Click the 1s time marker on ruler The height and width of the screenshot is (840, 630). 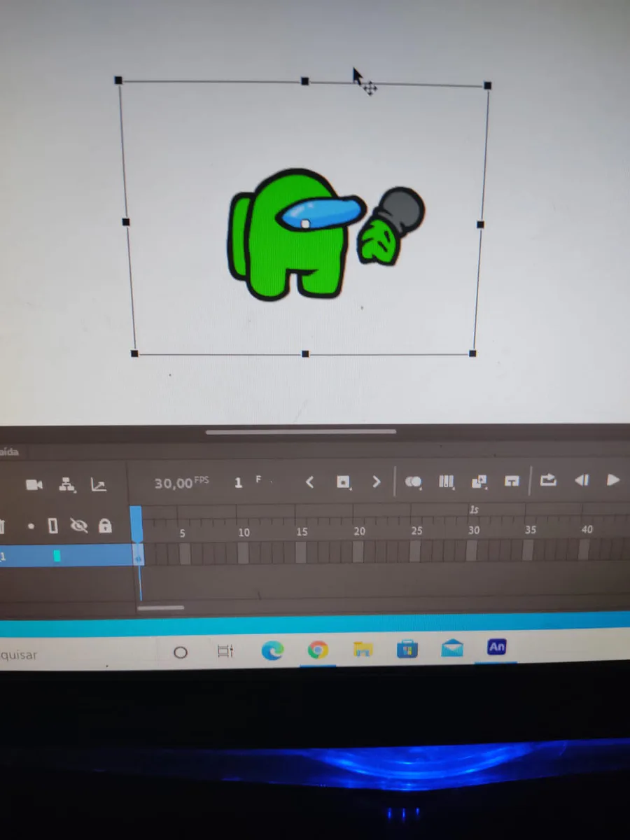[474, 510]
